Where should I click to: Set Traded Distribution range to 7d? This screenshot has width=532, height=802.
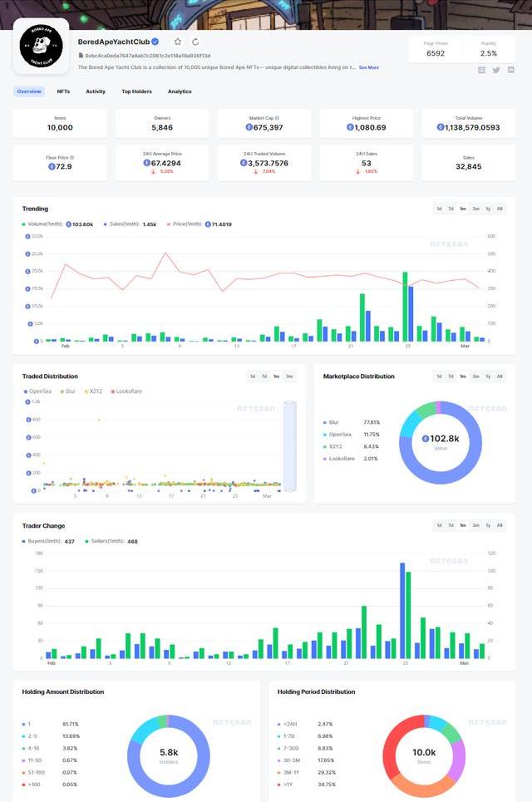point(264,376)
